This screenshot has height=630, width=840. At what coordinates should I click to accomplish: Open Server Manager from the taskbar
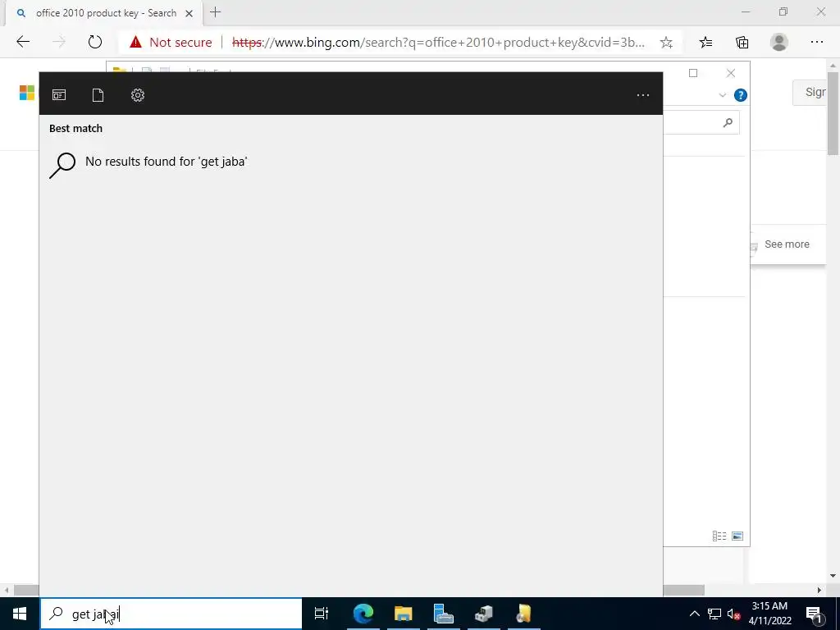[x=444, y=614]
